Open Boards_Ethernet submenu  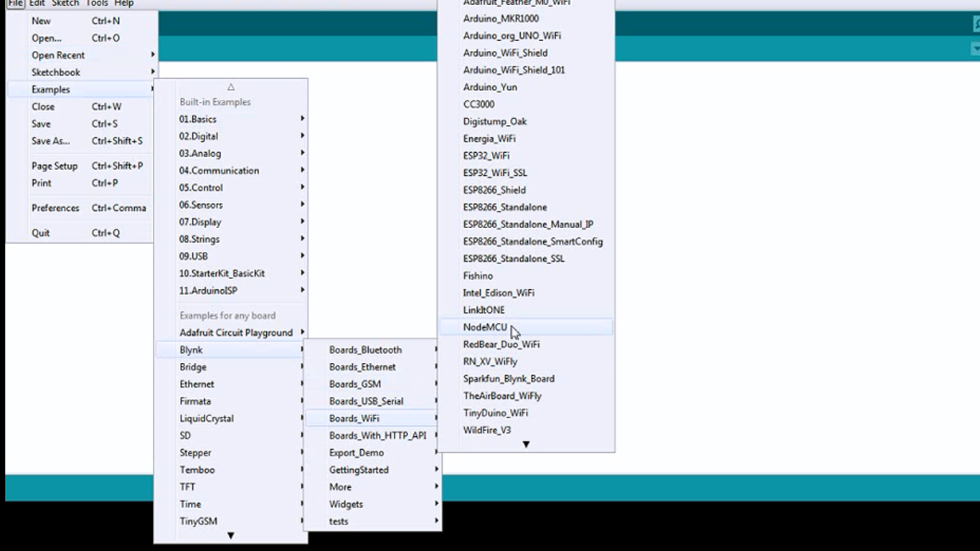(373, 367)
